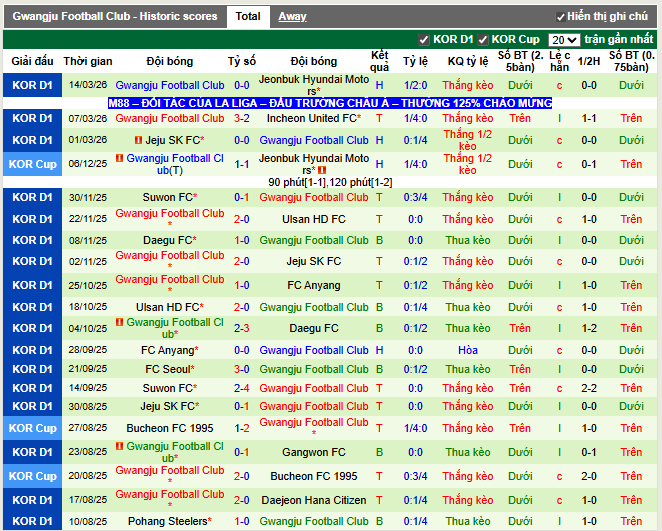Select the Total tab

pyautogui.click(x=248, y=17)
